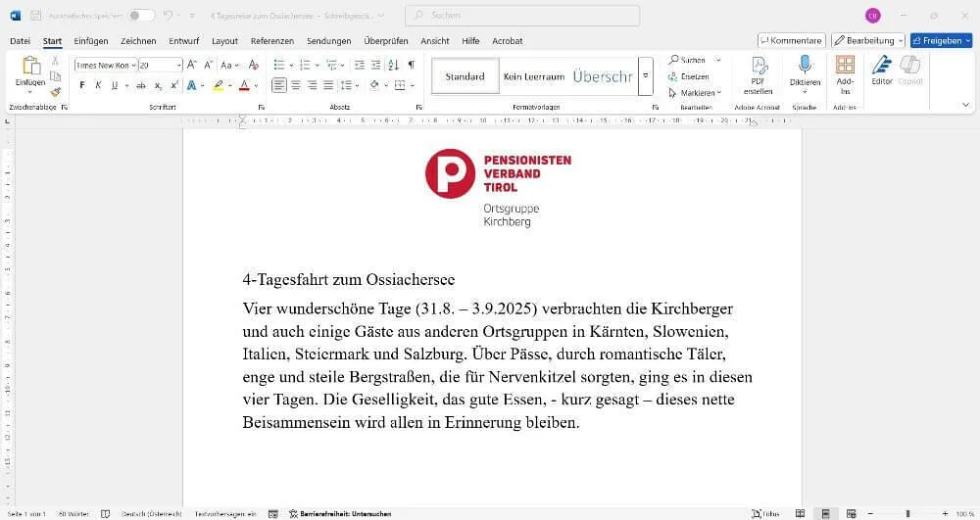Show paragraph marks with pilcrow icon

[x=411, y=65]
